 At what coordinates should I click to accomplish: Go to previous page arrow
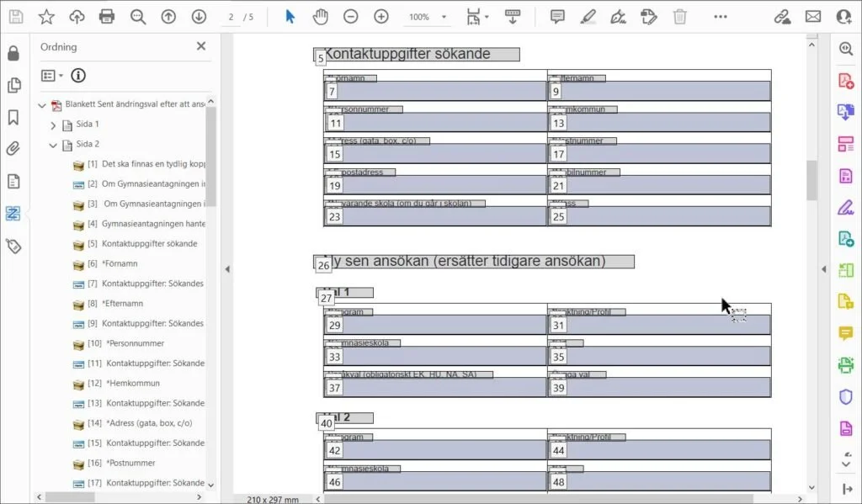(x=168, y=17)
